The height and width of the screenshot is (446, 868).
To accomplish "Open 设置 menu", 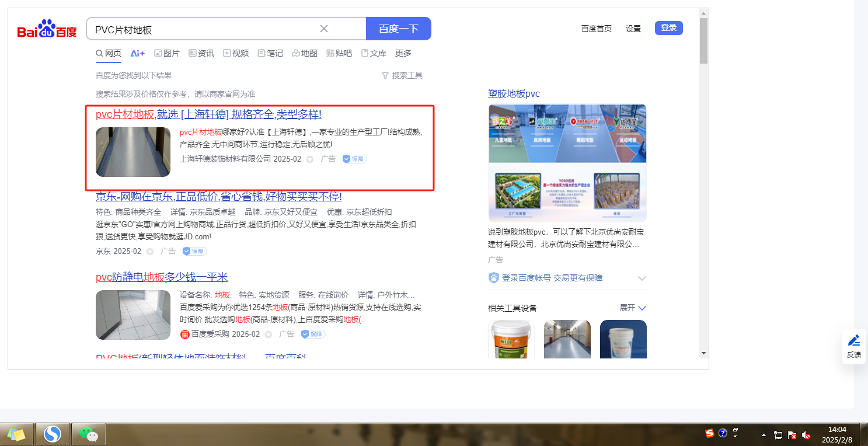I will click(x=633, y=29).
